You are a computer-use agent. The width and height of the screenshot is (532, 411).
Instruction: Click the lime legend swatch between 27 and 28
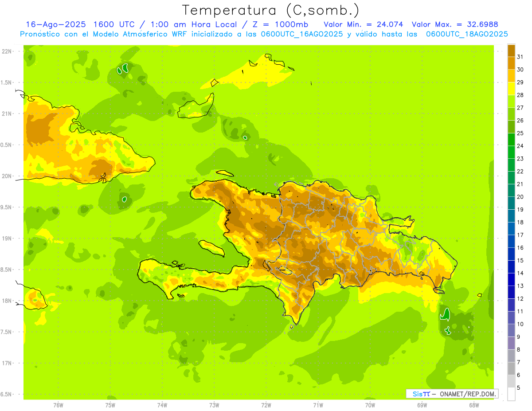pyautogui.click(x=511, y=101)
